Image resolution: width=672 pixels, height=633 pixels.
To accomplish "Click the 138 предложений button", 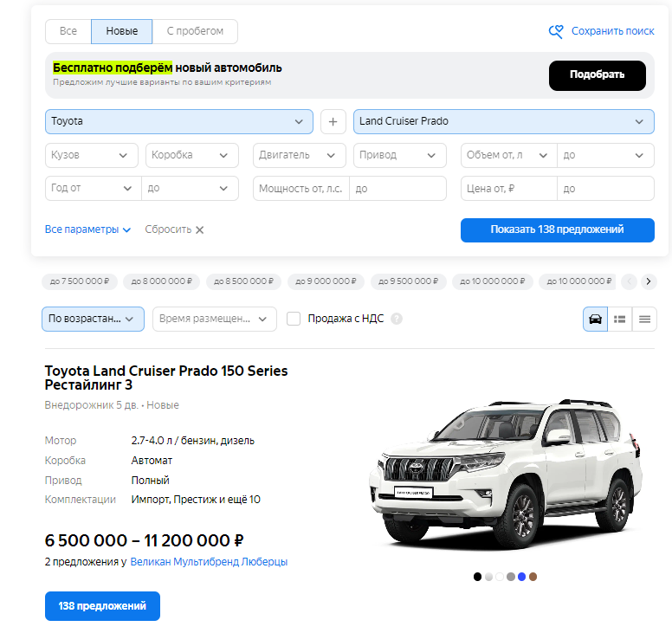I will 102,605.
